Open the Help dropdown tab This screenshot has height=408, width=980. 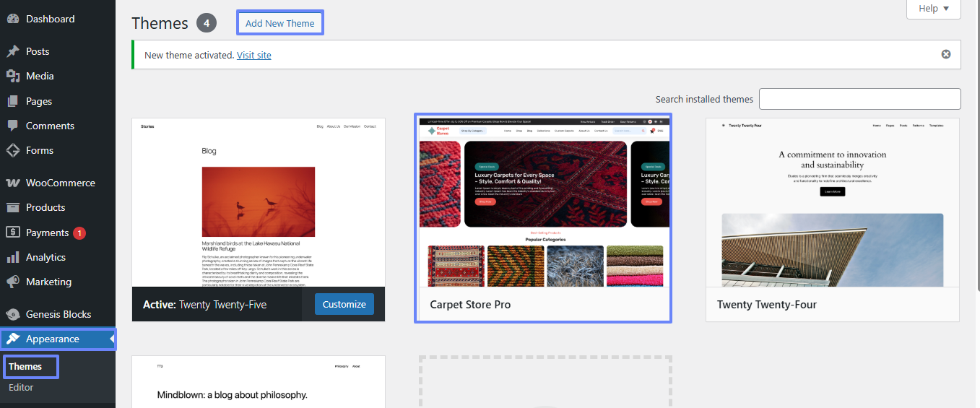tap(934, 9)
